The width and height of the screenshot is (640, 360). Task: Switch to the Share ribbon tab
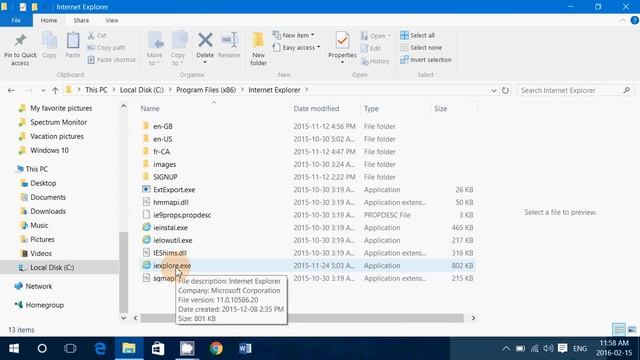click(81, 20)
